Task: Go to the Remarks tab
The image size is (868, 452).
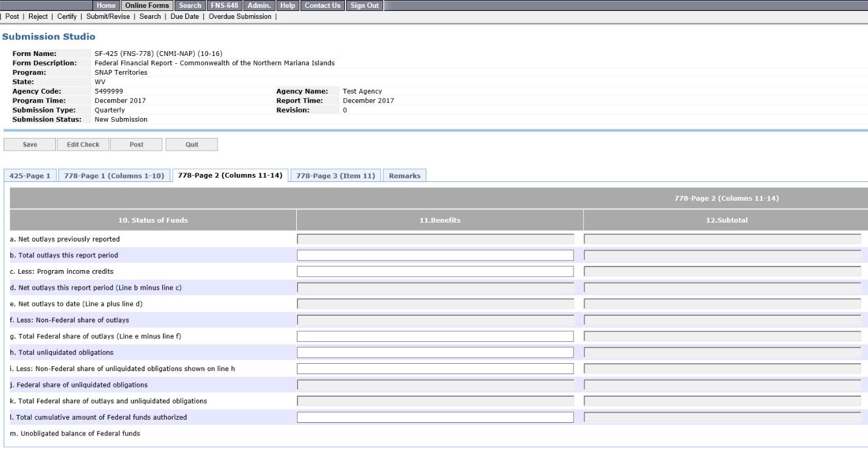Action: tap(404, 176)
